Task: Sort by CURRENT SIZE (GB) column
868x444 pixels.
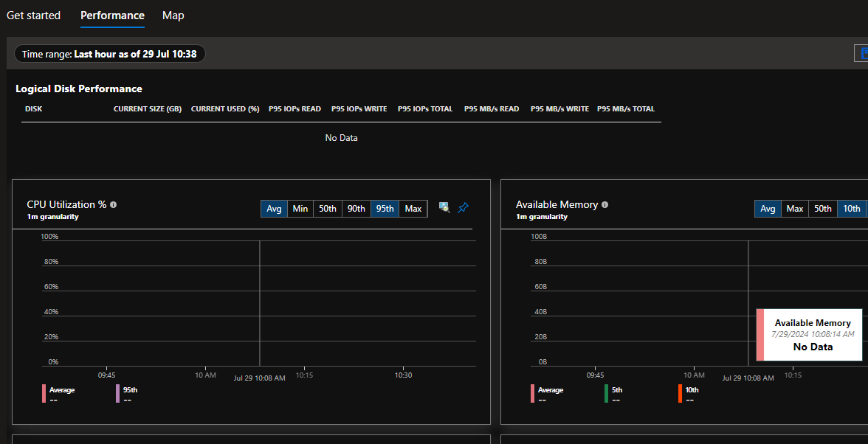Action: point(148,109)
